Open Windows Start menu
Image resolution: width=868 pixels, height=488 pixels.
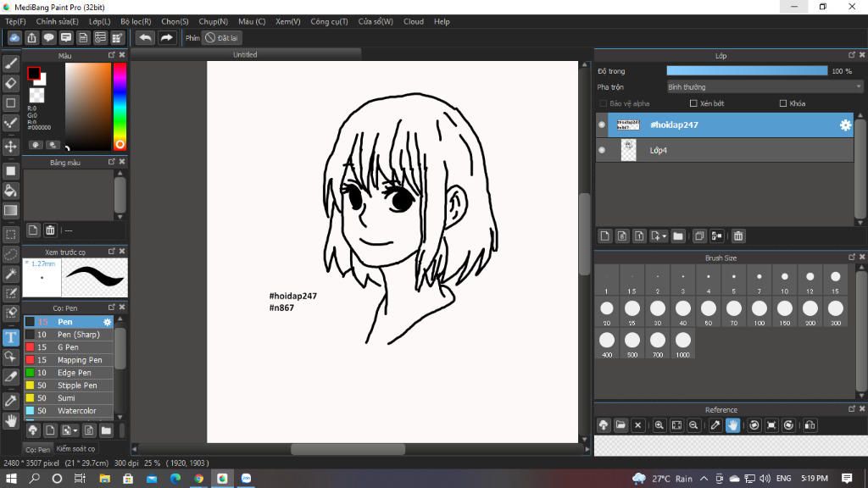(x=11, y=478)
